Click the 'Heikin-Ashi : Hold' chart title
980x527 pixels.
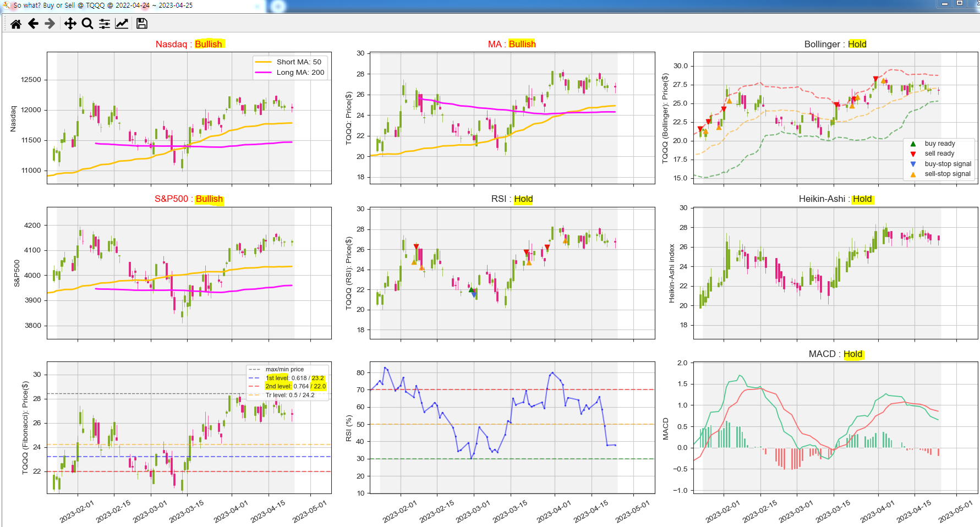pos(835,199)
